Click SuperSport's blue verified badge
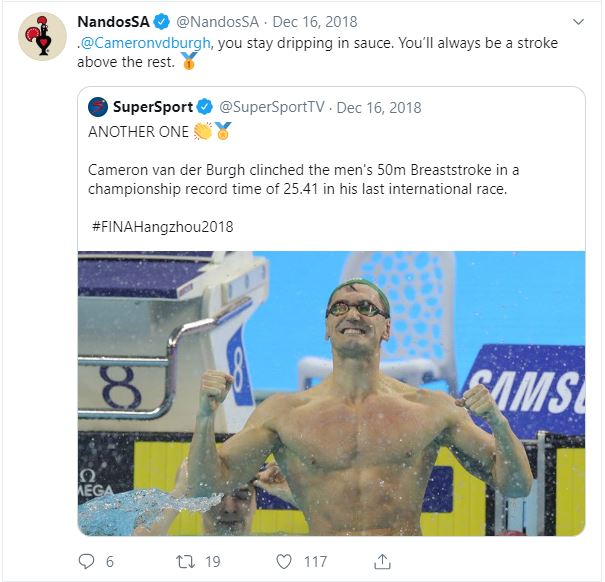The width and height of the screenshot is (605, 582). coord(205,107)
